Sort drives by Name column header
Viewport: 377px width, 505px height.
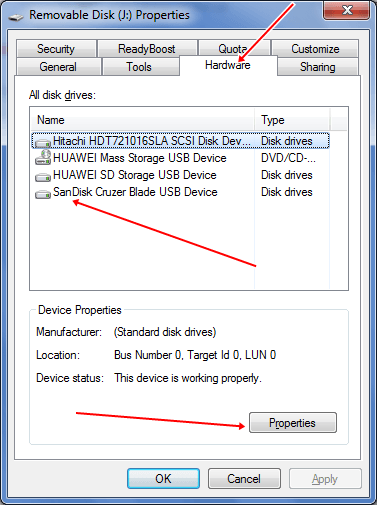143,120
